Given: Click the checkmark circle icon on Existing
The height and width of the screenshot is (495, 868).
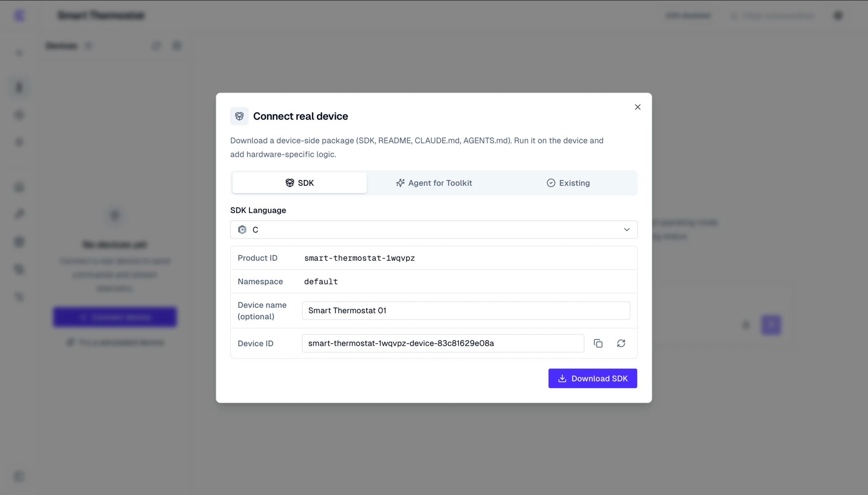Looking at the screenshot, I should pyautogui.click(x=551, y=183).
